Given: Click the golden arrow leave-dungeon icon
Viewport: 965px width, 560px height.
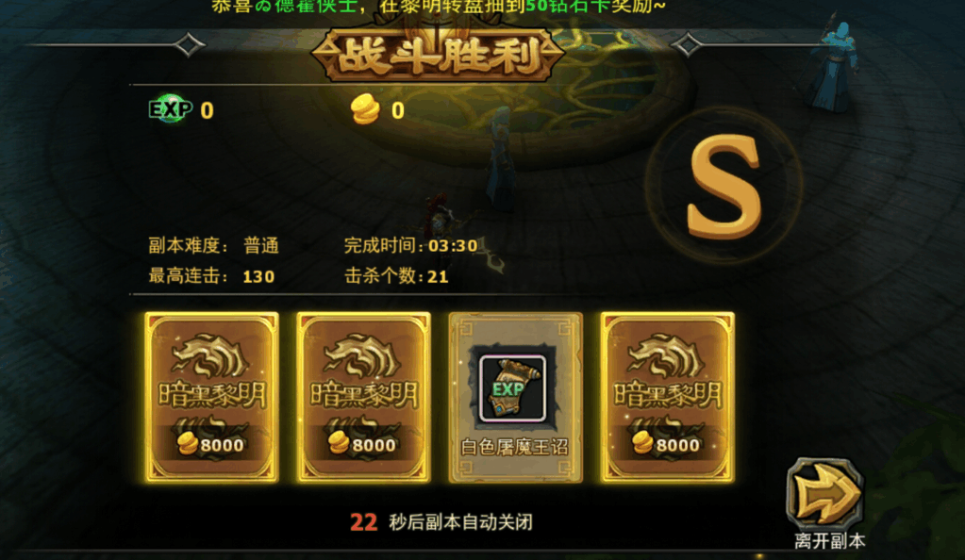Looking at the screenshot, I should pyautogui.click(x=825, y=493).
